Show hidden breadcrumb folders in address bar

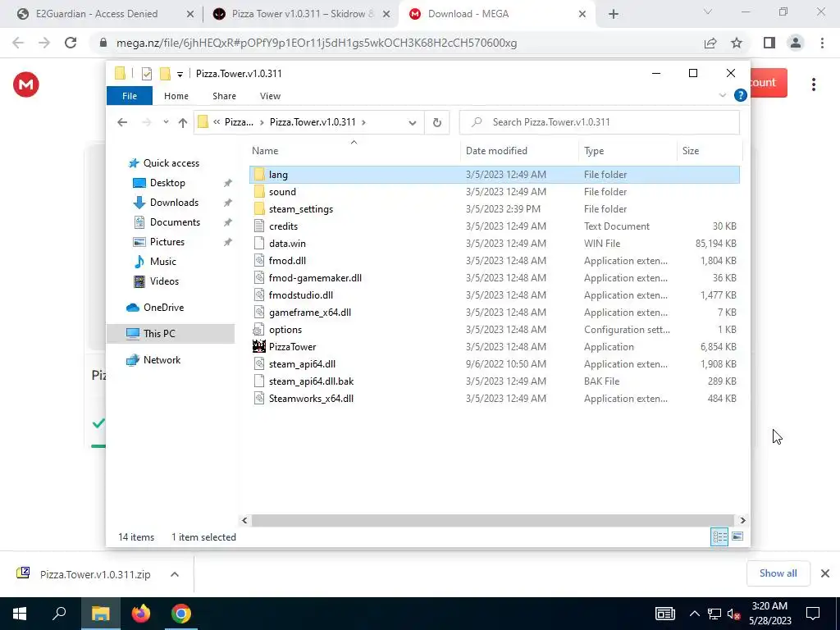pyautogui.click(x=217, y=122)
